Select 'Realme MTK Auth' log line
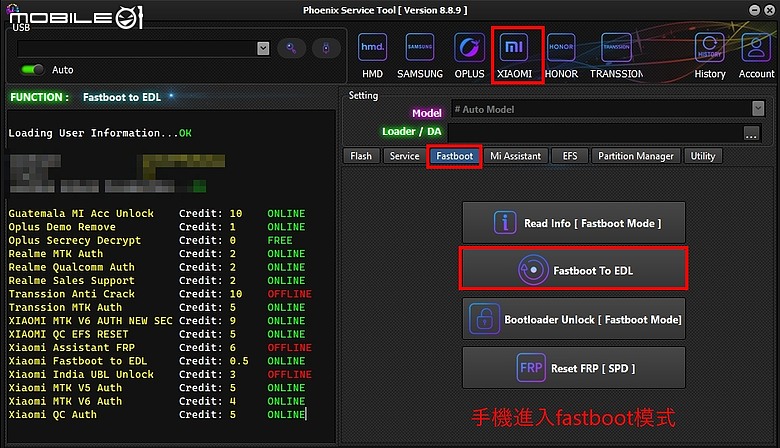This screenshot has width=780, height=448. [x=157, y=254]
